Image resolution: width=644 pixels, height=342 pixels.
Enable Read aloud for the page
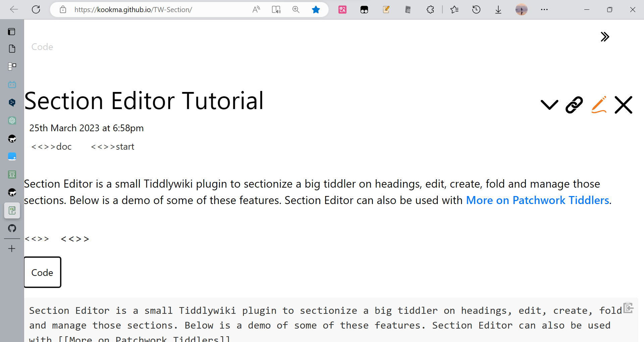tap(256, 9)
